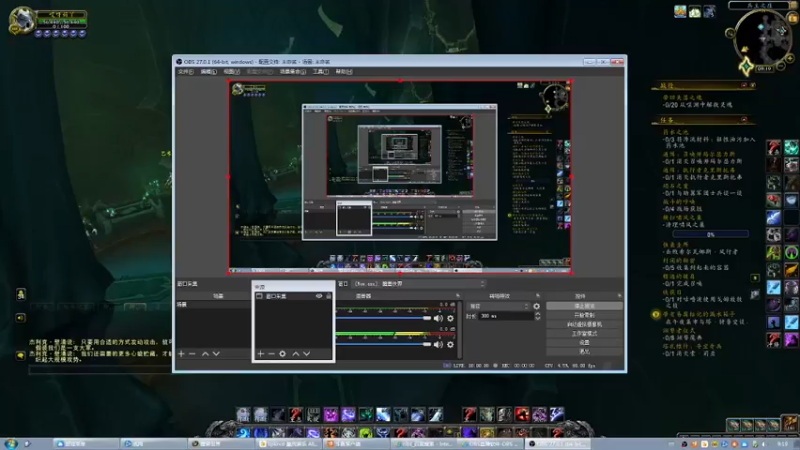Viewport: 800px width, 450px height.
Task: Open settings gear for second mixer track
Action: coord(451,345)
